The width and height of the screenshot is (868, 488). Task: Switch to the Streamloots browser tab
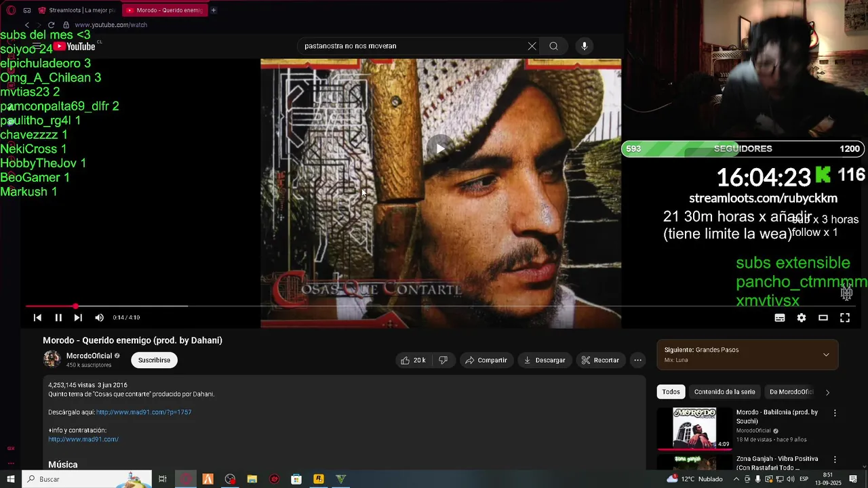click(x=76, y=10)
